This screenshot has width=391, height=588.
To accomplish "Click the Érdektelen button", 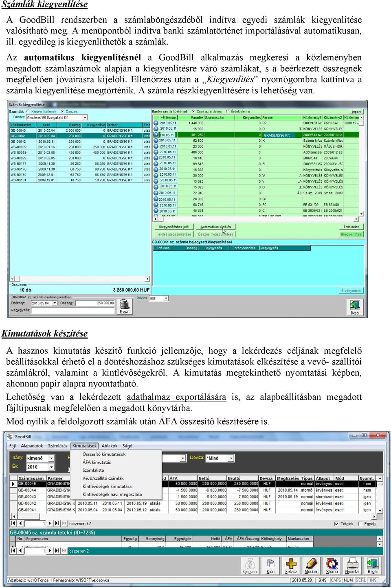I will 351,227.
